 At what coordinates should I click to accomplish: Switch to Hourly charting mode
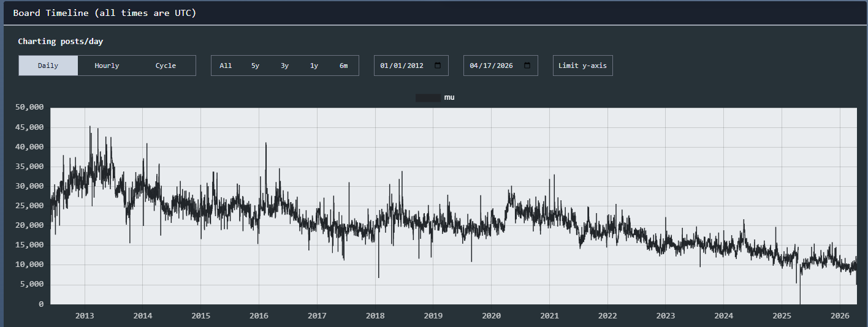coord(107,66)
